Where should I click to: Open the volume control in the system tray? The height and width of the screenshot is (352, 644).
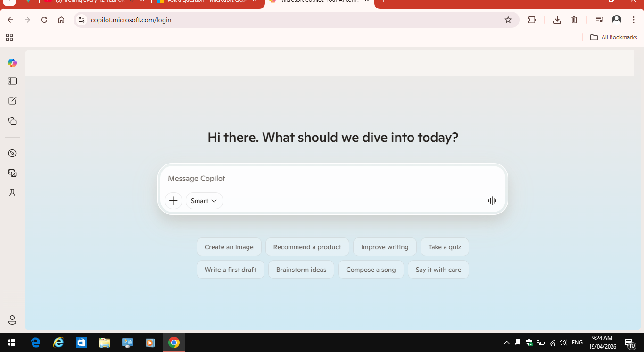point(563,343)
